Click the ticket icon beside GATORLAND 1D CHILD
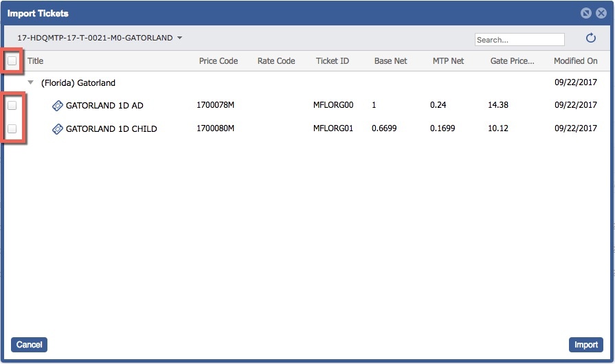 click(58, 128)
